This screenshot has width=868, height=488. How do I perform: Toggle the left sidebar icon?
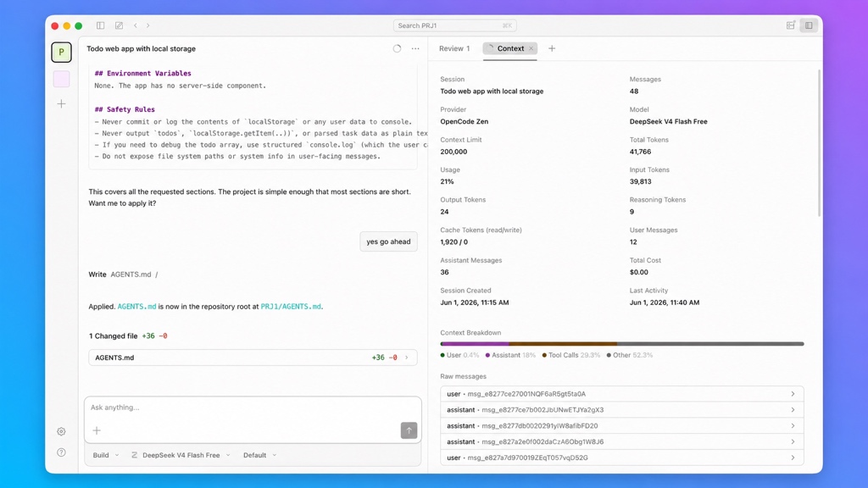pos(100,25)
